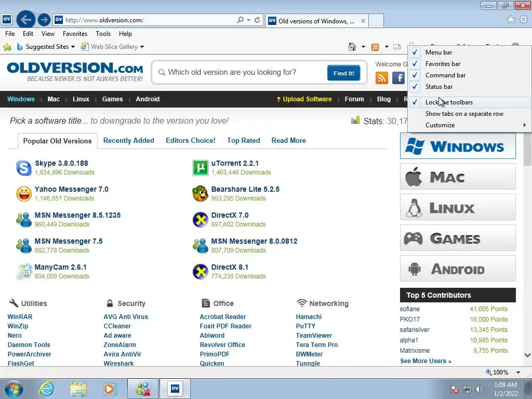Click the taskbar clock showing 1:09 AM

pyautogui.click(x=506, y=389)
